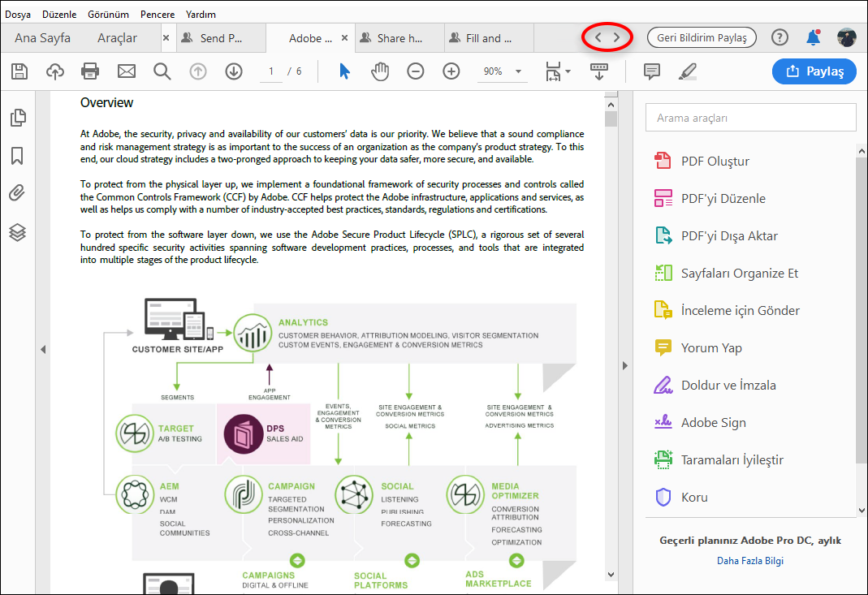Click Geri Bildirim Paylaş button
Viewport: 868px width, 595px height.
702,37
